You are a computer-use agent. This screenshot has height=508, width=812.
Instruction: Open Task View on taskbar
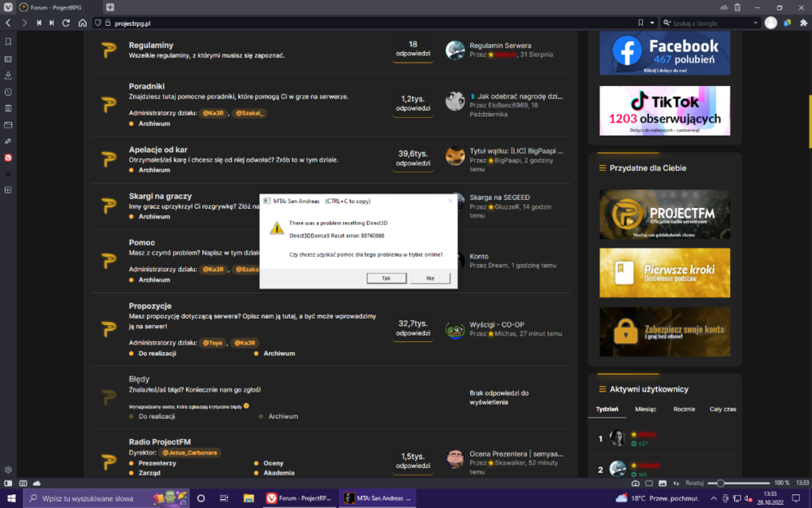[x=224, y=498]
